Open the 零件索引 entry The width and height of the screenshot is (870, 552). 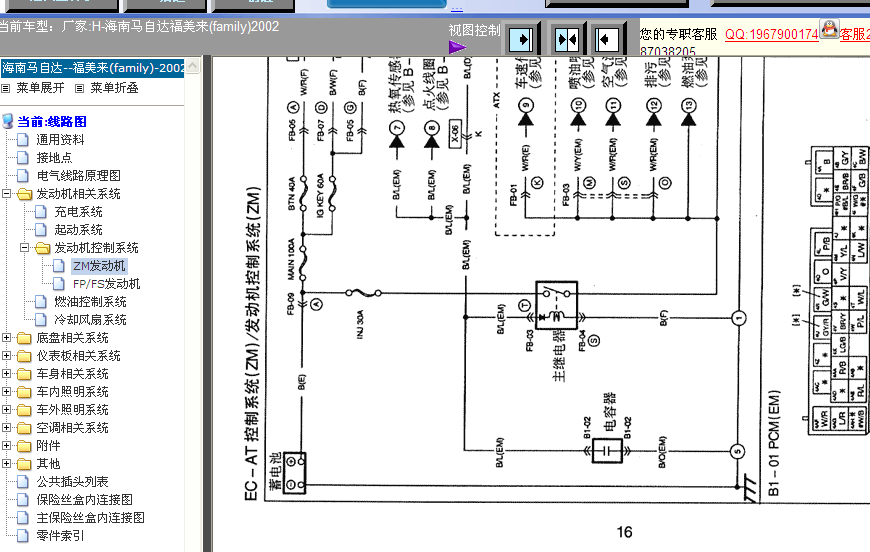60,535
